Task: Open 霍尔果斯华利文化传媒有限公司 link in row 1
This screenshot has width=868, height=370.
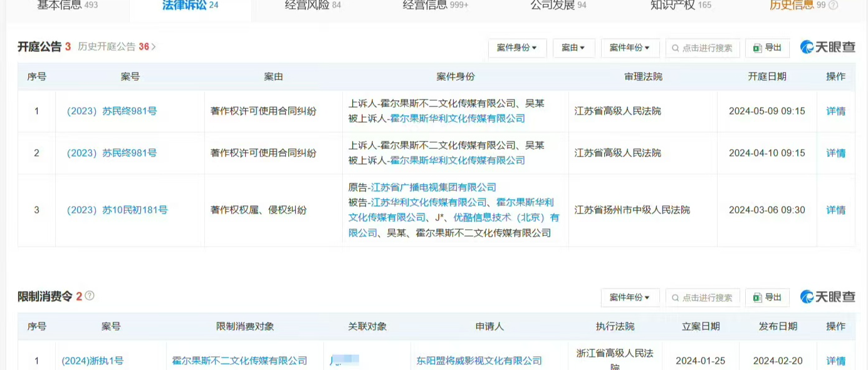Action: coord(458,118)
